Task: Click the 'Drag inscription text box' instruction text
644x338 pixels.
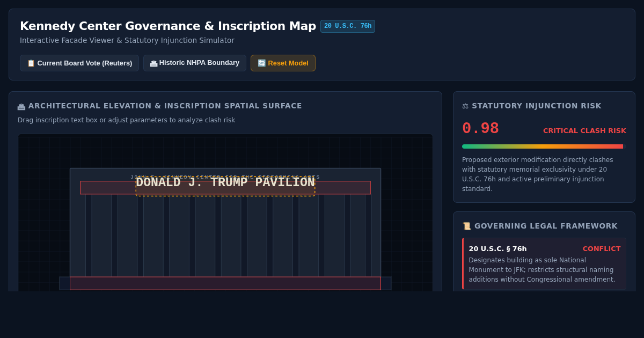Action: pos(126,120)
